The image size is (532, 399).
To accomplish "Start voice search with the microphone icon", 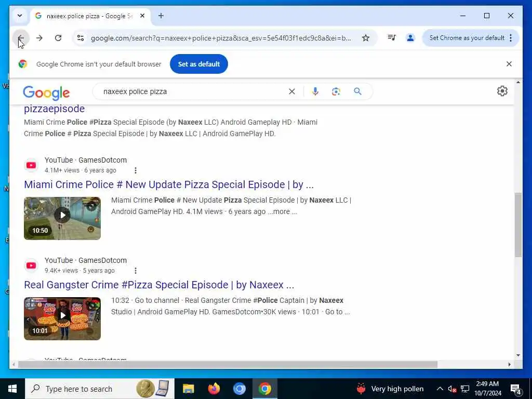I will (315, 91).
